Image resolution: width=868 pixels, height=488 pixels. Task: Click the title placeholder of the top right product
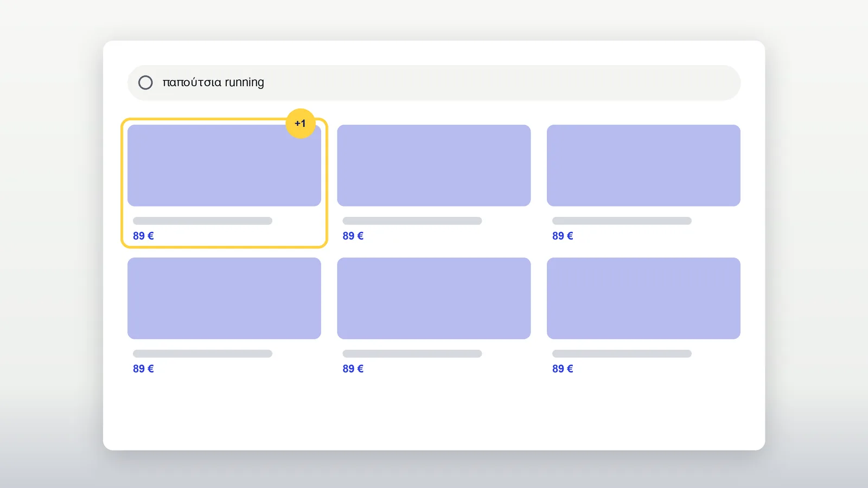click(622, 221)
